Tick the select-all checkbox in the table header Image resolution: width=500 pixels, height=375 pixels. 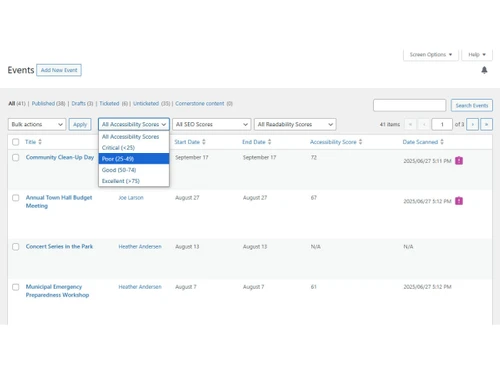(16, 142)
